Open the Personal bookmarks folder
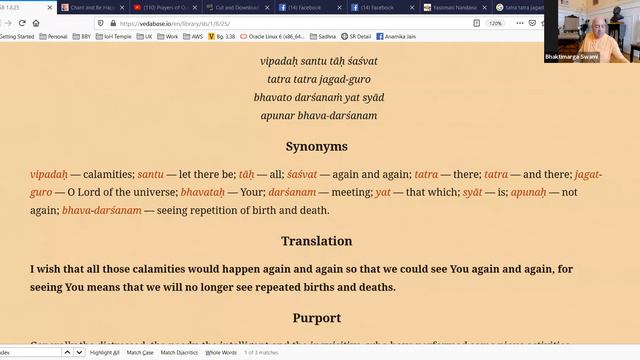 tap(53, 36)
